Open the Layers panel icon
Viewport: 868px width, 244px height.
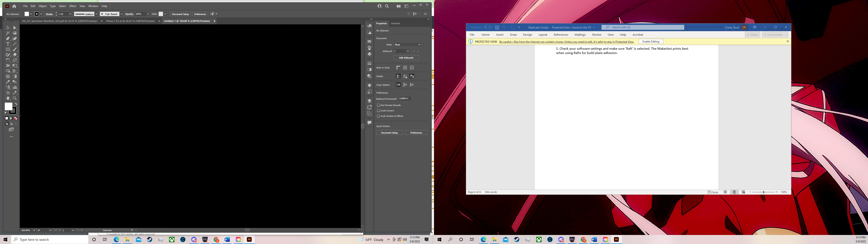tap(369, 101)
